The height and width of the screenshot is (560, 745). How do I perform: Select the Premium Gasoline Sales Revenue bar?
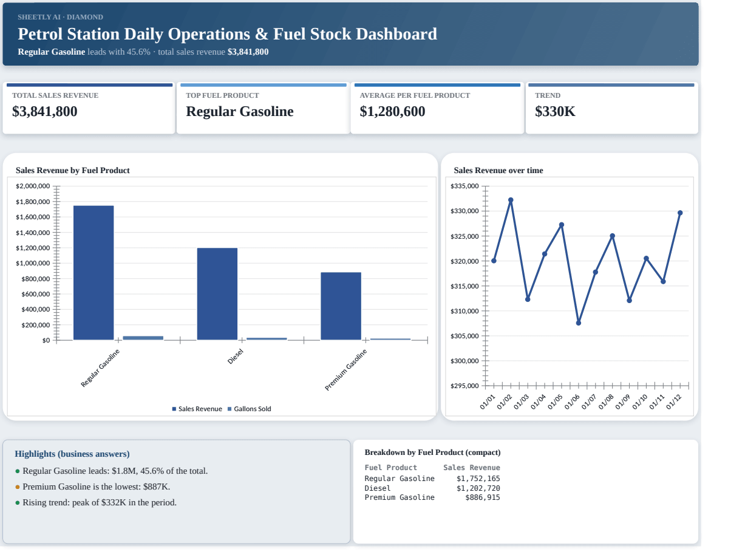pyautogui.click(x=341, y=306)
